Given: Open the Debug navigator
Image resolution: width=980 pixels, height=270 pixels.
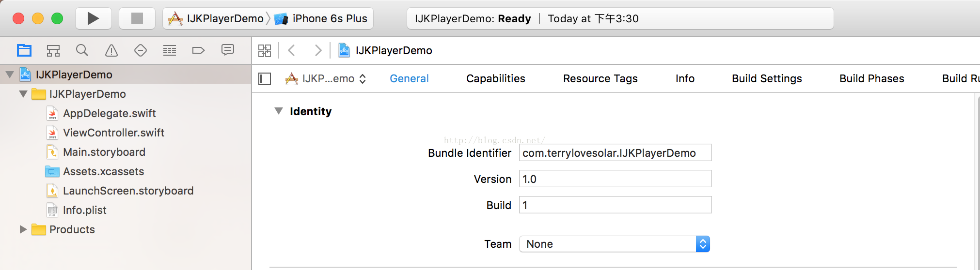Looking at the screenshot, I should pos(170,50).
